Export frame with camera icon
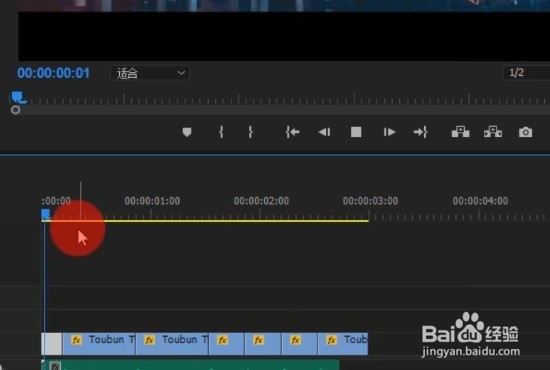 tap(525, 132)
